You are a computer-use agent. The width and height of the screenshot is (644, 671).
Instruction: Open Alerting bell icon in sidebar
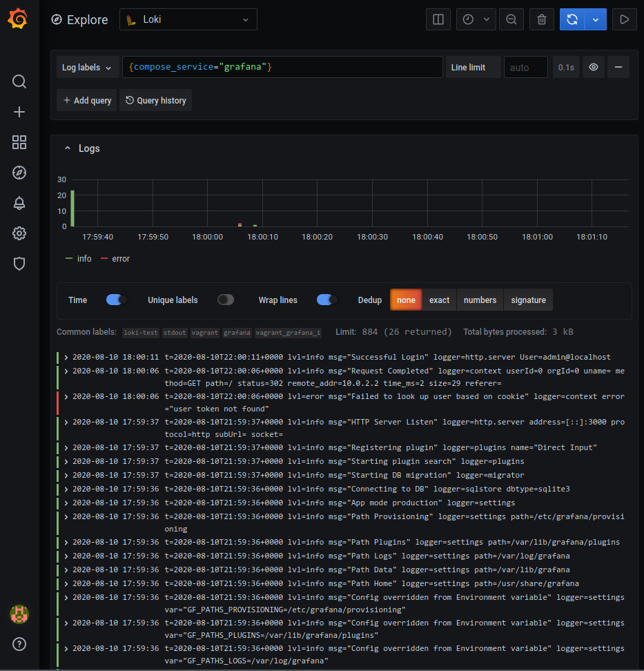click(x=19, y=203)
